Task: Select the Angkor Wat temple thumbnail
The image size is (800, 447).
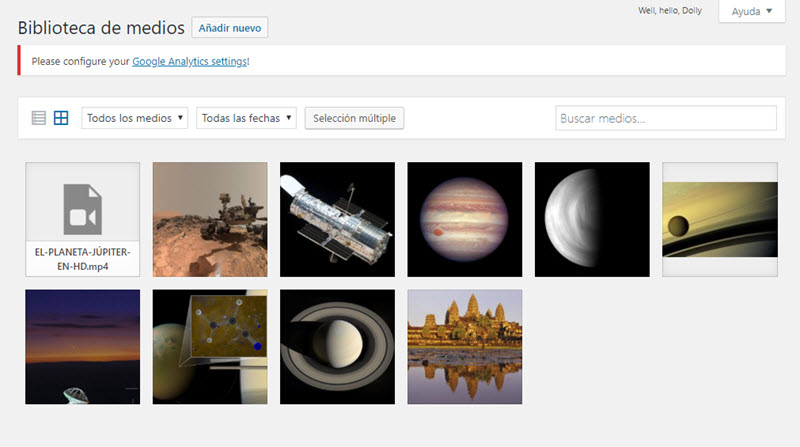Action: [x=464, y=347]
